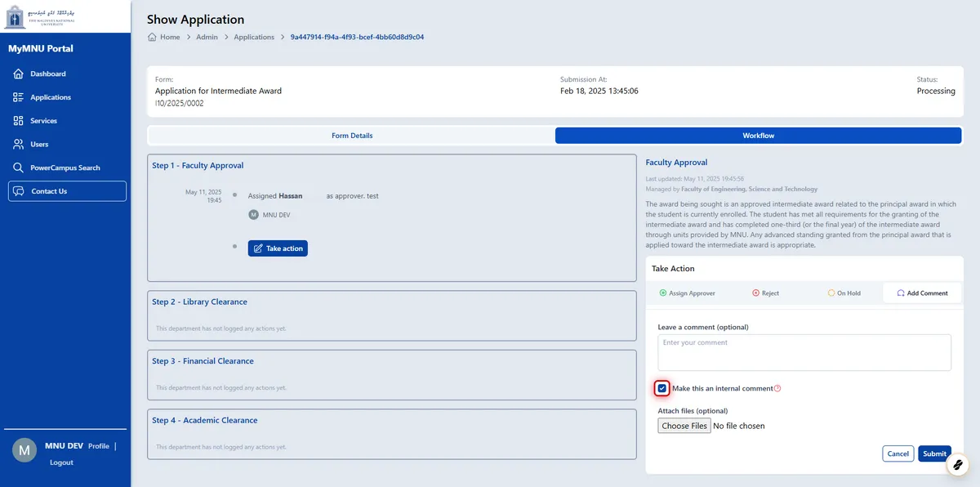Click the floating debug icon at bottom right
Screen dimensions: 980x487
click(x=958, y=464)
